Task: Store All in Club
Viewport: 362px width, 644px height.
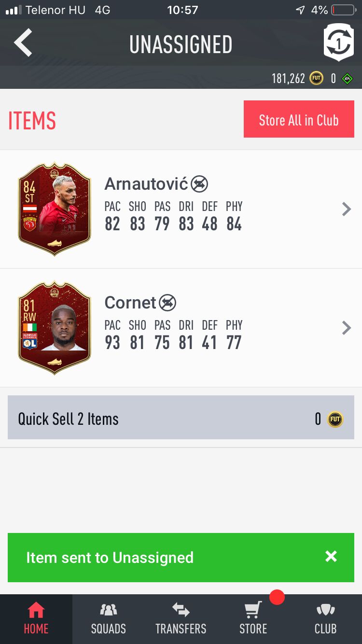Action: tap(299, 119)
